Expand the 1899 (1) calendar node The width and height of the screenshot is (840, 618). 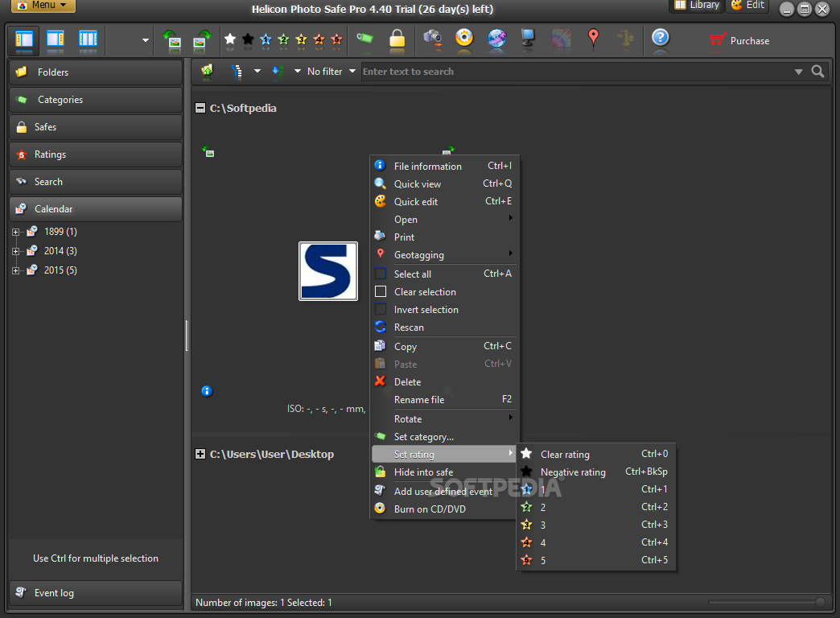click(15, 232)
